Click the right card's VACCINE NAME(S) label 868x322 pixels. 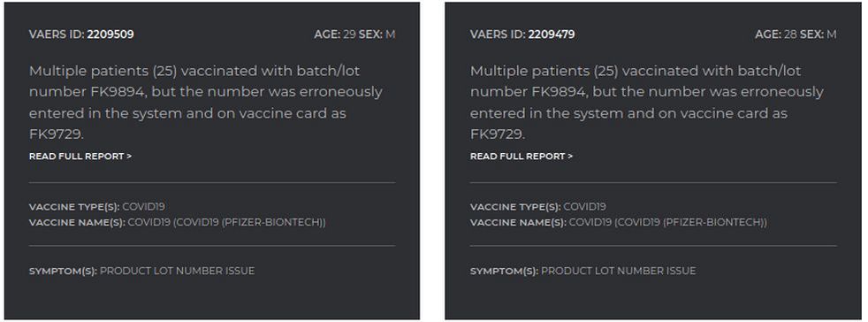[x=518, y=222]
